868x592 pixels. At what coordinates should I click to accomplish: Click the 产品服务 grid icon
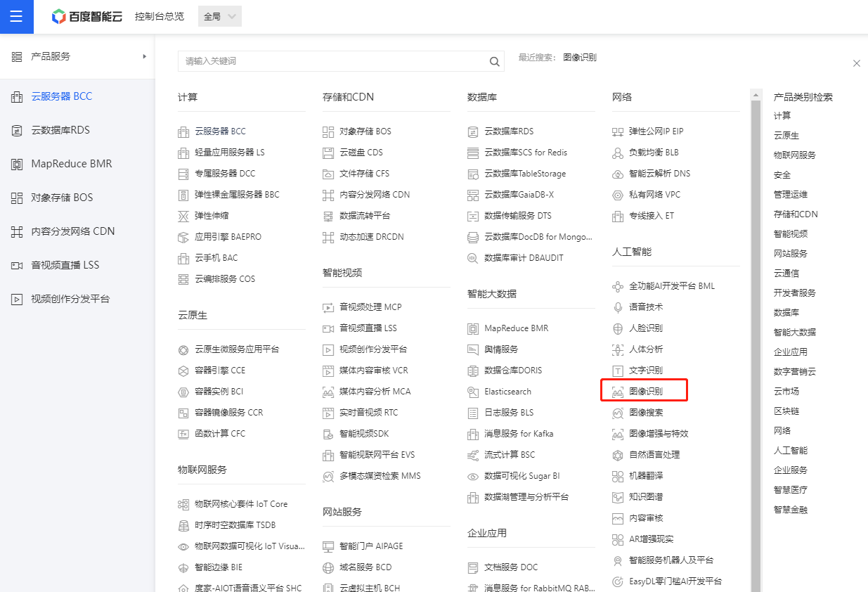(17, 56)
